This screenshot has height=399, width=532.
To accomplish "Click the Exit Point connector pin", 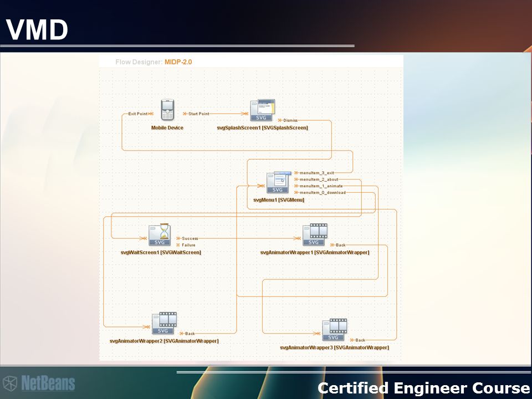I will point(151,114).
